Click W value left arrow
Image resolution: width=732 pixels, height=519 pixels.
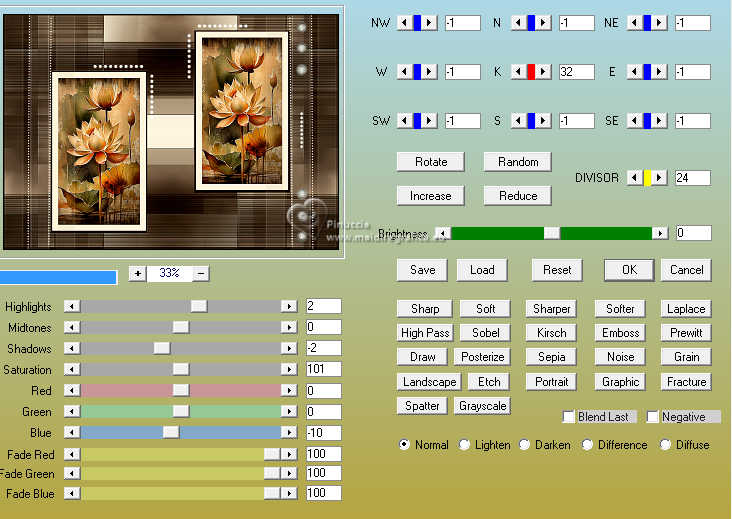pyautogui.click(x=404, y=72)
